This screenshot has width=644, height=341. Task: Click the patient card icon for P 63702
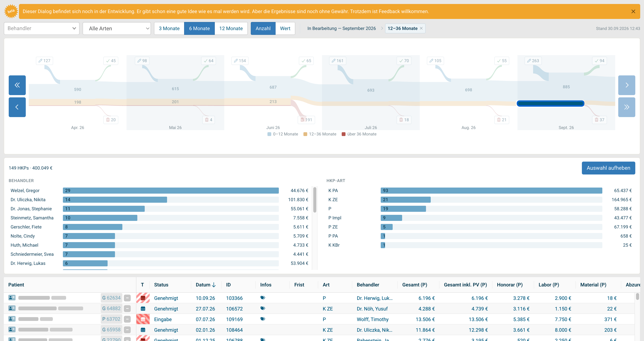pos(12,319)
